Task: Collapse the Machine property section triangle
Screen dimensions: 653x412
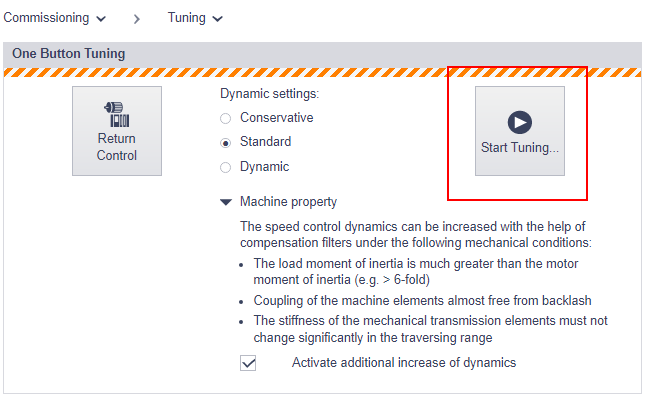Action: [x=226, y=202]
